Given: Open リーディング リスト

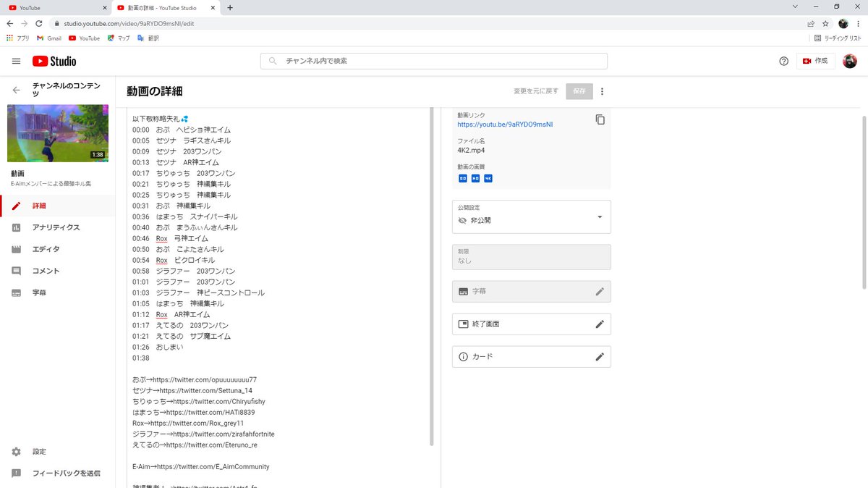Looking at the screenshot, I should (838, 38).
